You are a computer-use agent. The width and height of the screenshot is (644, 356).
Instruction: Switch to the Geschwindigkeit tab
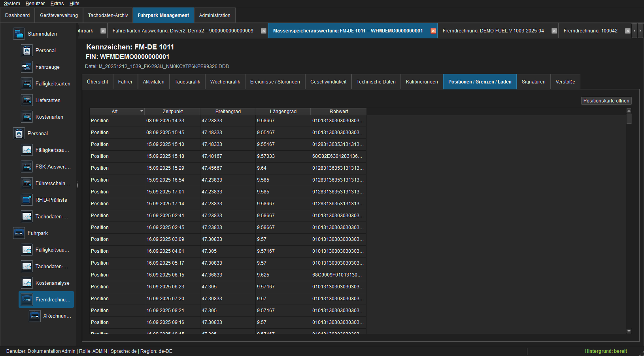(328, 82)
